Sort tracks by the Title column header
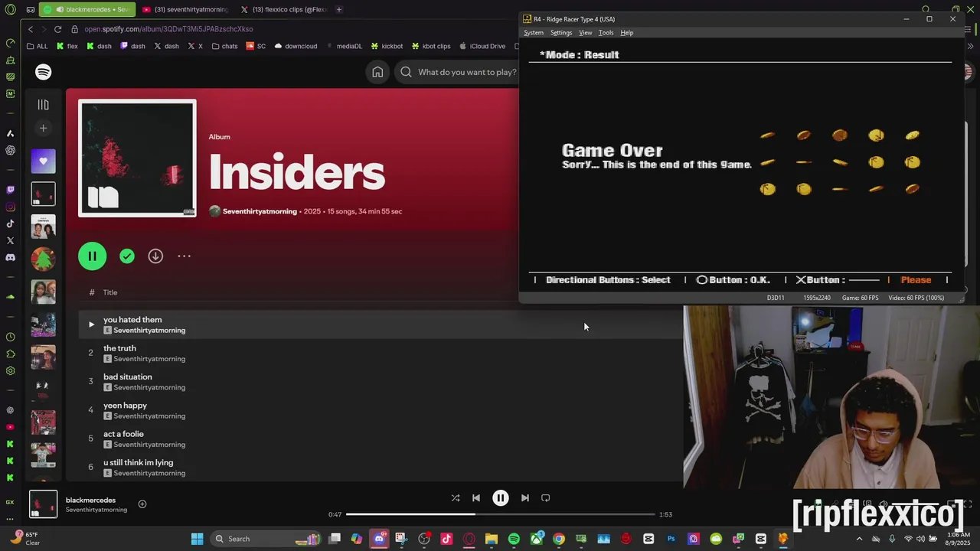 point(110,292)
